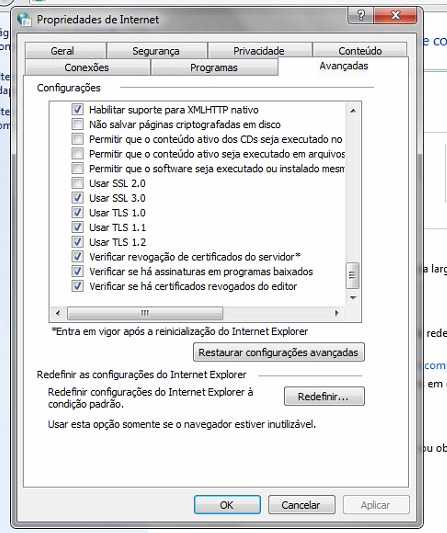The height and width of the screenshot is (533, 447).
Task: Click the settings list scroll-up arrow
Action: coord(353,111)
